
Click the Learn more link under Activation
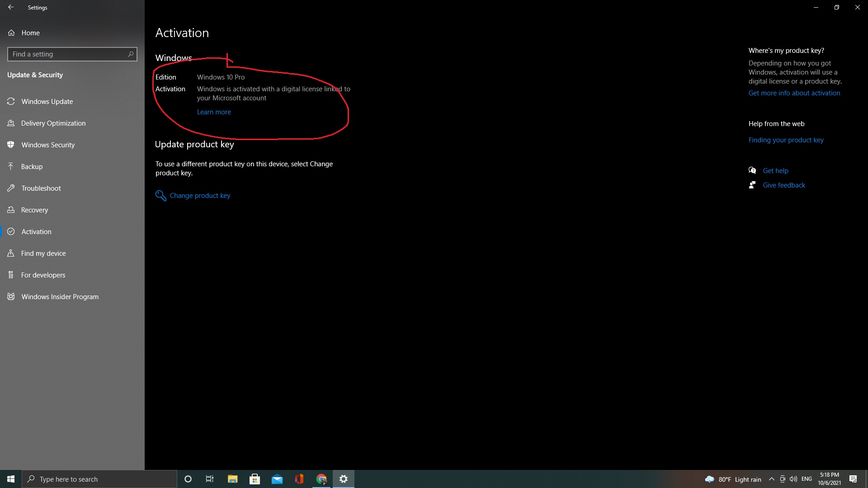[214, 112]
